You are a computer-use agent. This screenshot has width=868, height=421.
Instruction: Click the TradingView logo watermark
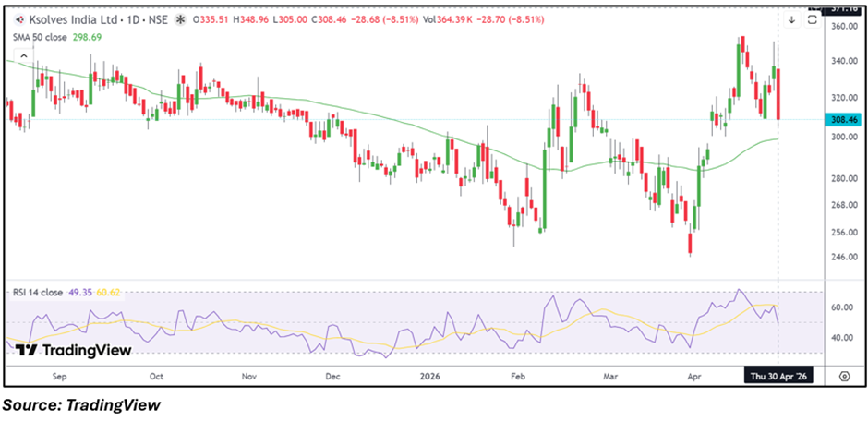73,350
